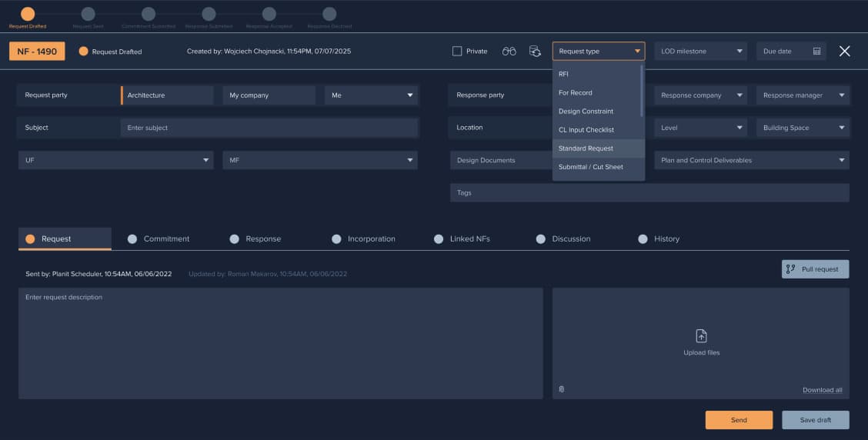Expand the Response manager dropdown
868x440 pixels.
803,95
